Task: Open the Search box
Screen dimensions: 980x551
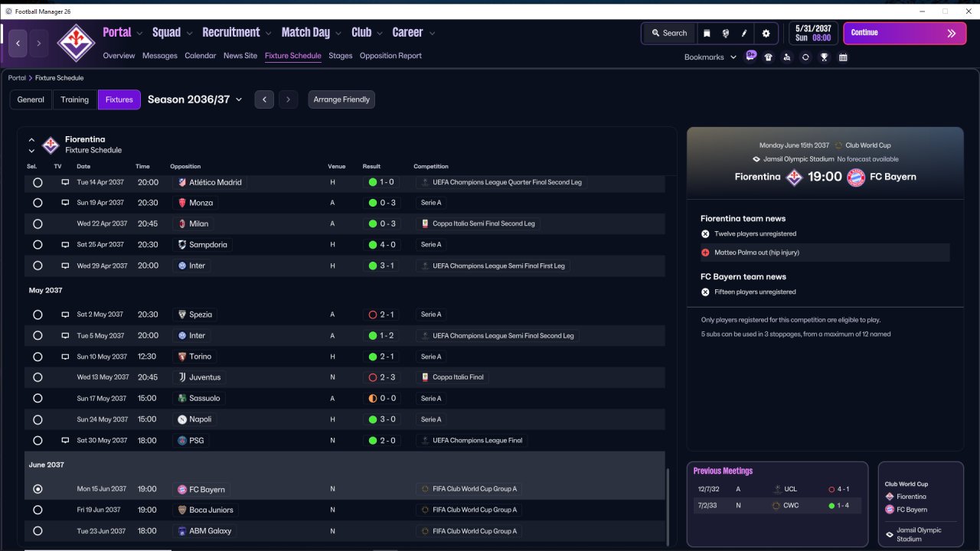Action: tap(670, 33)
